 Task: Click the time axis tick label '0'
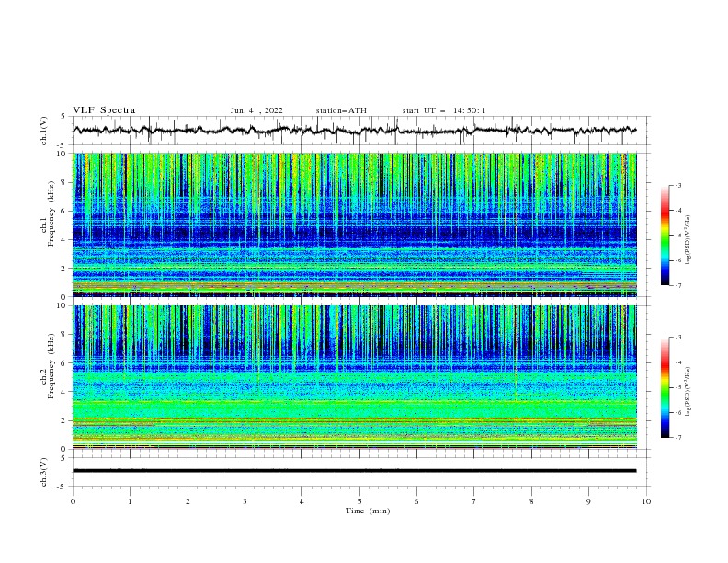pos(73,501)
